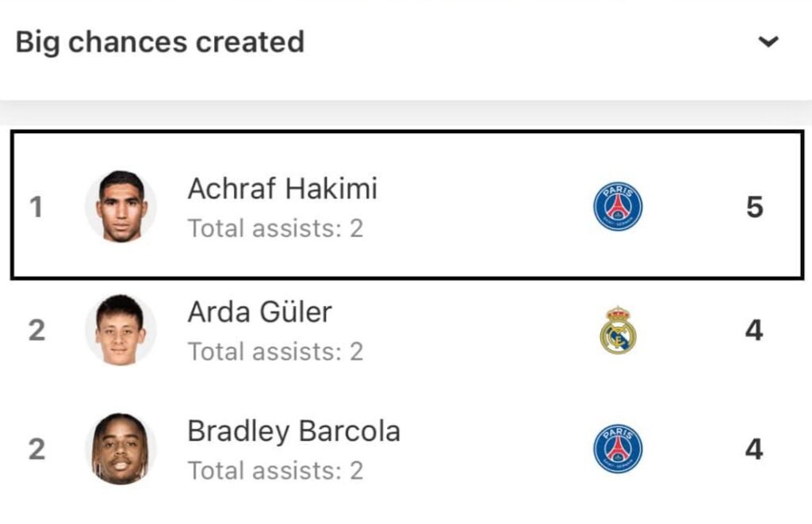The height and width of the screenshot is (524, 812).
Task: Select the Bradley Barcola player name
Action: (293, 432)
